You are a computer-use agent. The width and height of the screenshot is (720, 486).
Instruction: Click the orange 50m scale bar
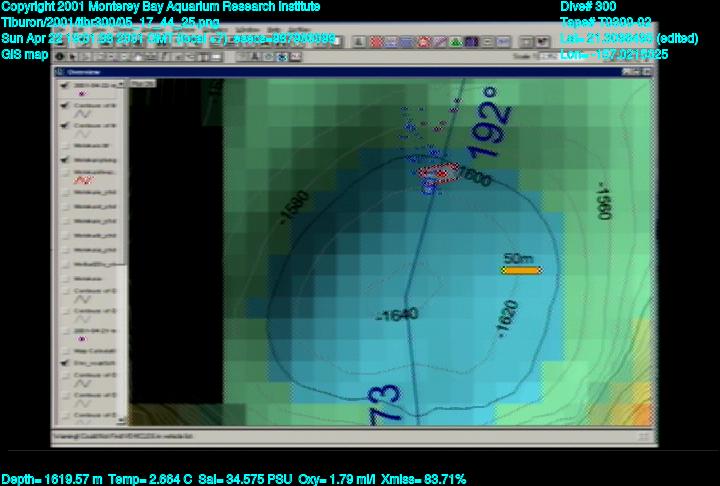tap(521, 270)
